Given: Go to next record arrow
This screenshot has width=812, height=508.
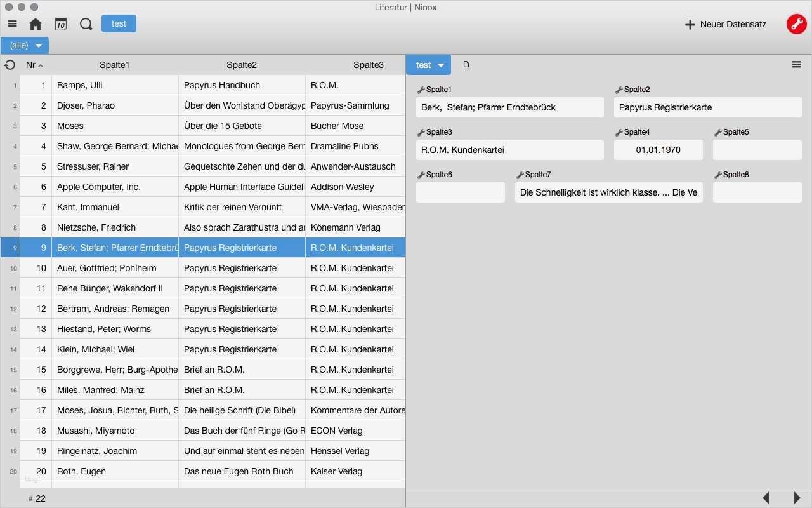Looking at the screenshot, I should click(x=797, y=498).
